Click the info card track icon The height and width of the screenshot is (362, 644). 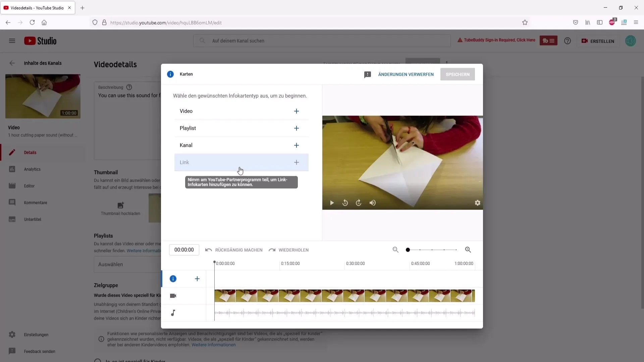coord(173,279)
